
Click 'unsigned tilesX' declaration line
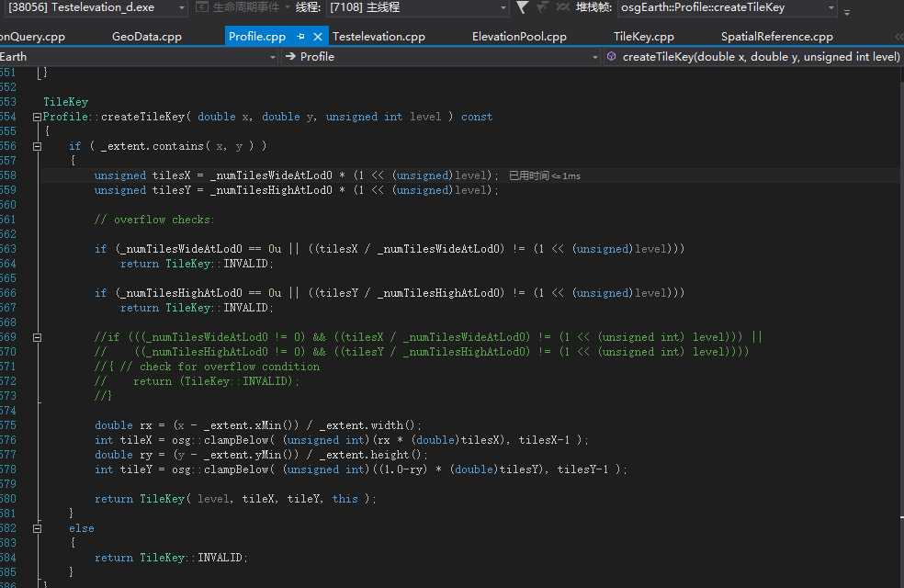coord(297,175)
